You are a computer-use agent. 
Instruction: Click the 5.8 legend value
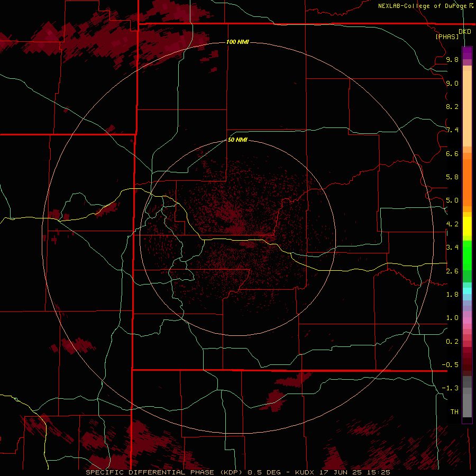pyautogui.click(x=452, y=177)
